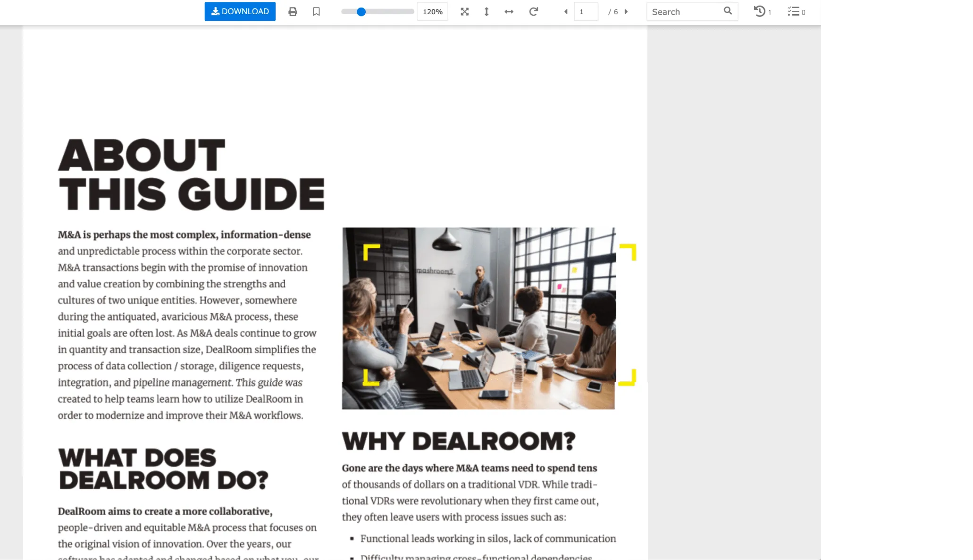Click the meeting room photo
This screenshot has width=973, height=560.
pos(478,318)
